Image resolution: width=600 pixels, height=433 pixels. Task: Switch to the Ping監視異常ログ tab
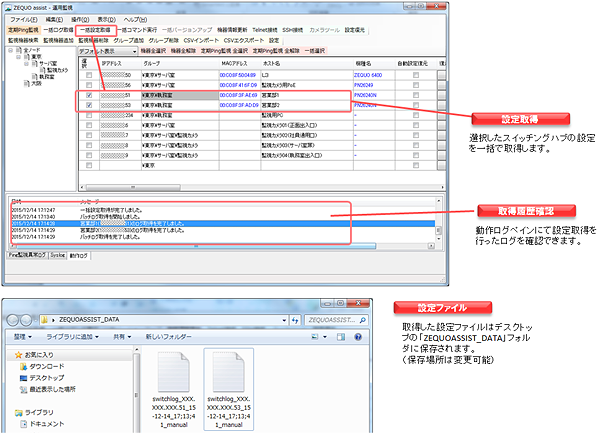coord(27,255)
